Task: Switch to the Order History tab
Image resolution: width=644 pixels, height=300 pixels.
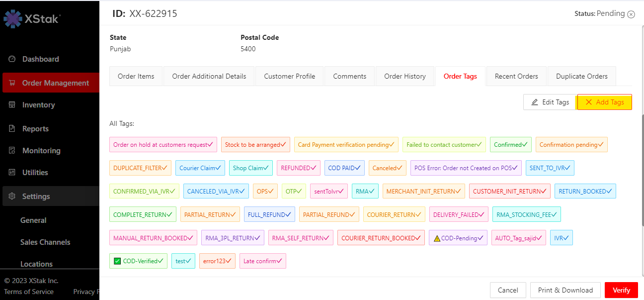Action: [404, 77]
